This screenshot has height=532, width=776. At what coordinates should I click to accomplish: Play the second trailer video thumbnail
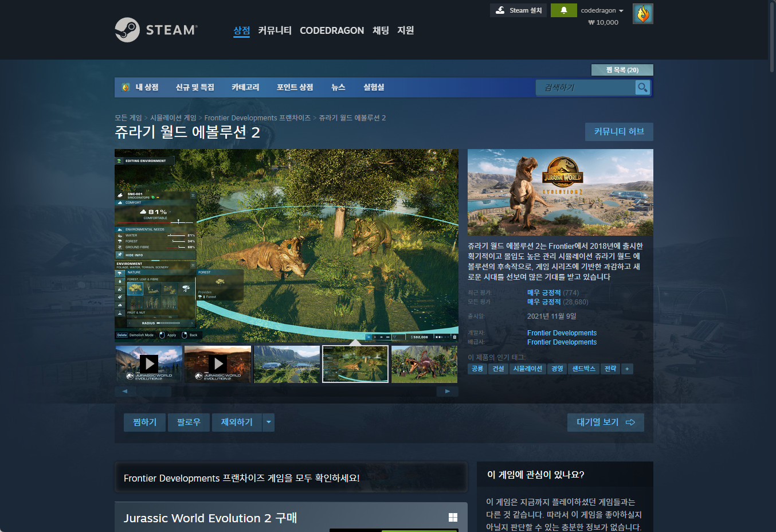pyautogui.click(x=218, y=363)
